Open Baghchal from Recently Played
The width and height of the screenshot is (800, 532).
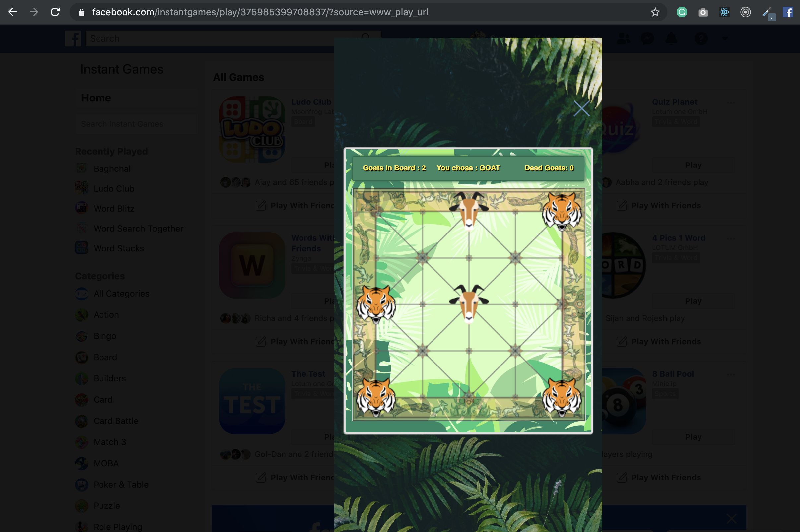pos(112,168)
